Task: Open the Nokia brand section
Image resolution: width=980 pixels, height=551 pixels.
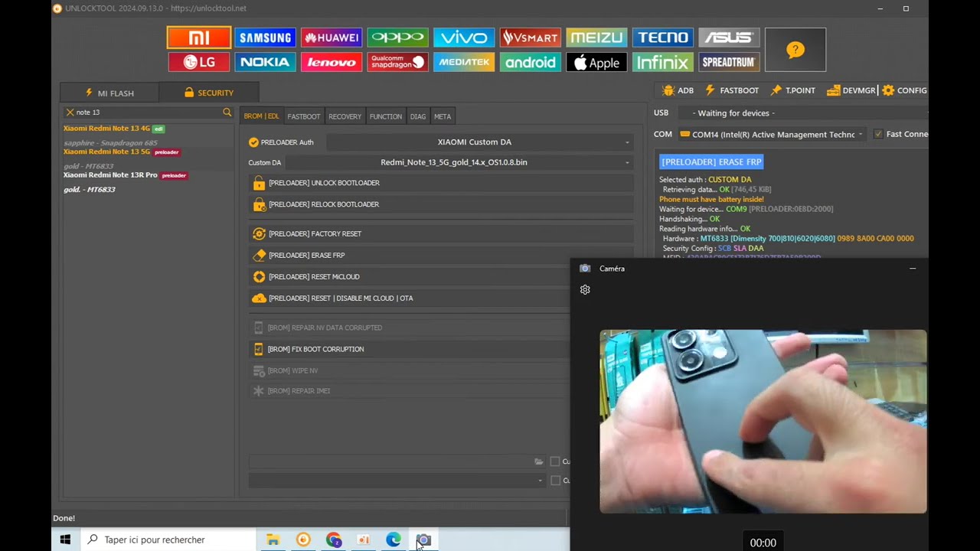Action: click(x=264, y=62)
